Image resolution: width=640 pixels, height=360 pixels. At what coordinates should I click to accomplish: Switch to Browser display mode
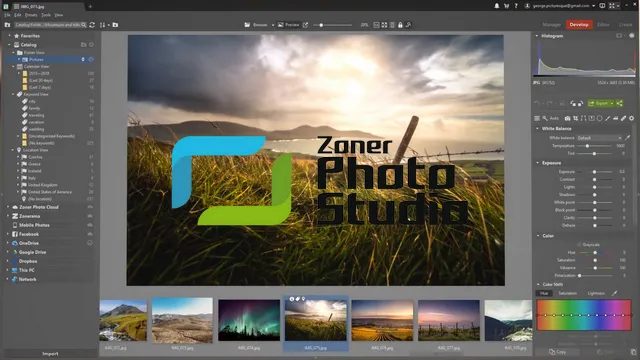pos(256,25)
